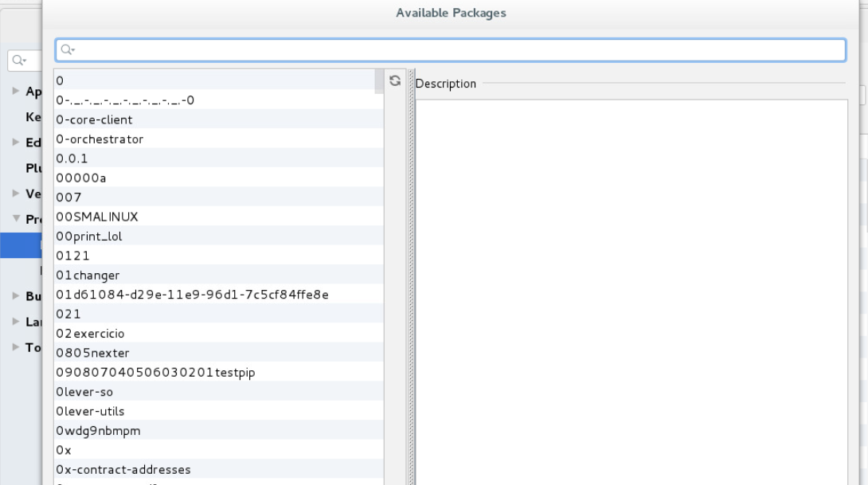Refresh the available packages list
Screen dimensions: 868x485
pyautogui.click(x=396, y=79)
